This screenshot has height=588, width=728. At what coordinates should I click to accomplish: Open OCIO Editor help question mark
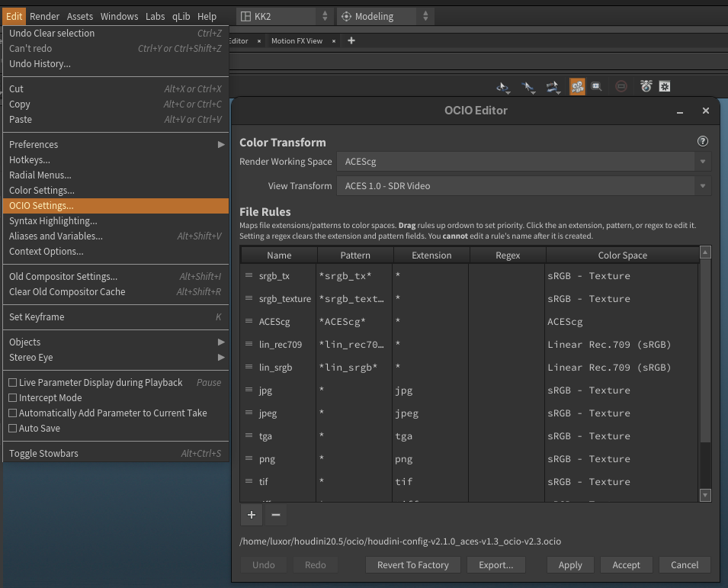703,141
